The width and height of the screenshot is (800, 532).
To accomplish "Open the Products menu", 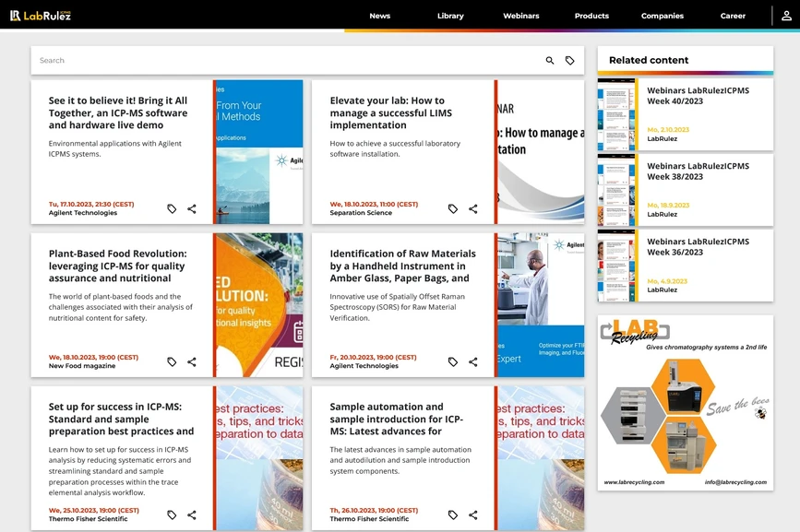I will coord(591,16).
